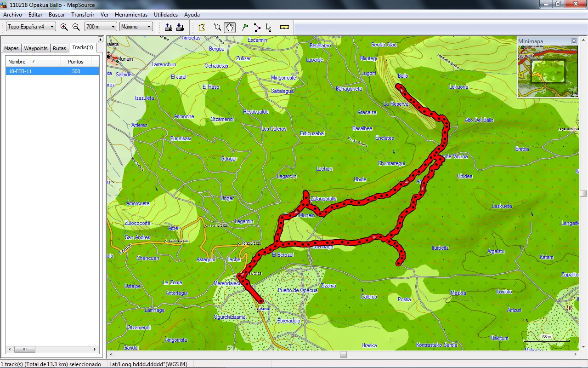Switch to the Waypoints tab
Image resolution: width=588 pixels, height=368 pixels.
[36, 48]
